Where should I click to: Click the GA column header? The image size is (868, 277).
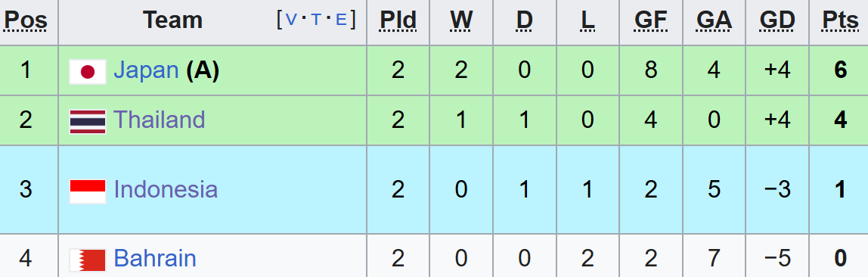[x=714, y=21]
